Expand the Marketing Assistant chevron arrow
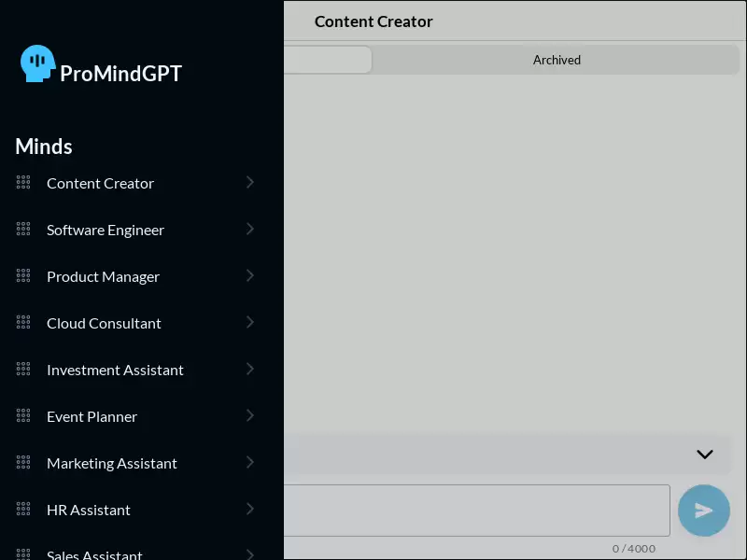The width and height of the screenshot is (747, 560). [250, 462]
